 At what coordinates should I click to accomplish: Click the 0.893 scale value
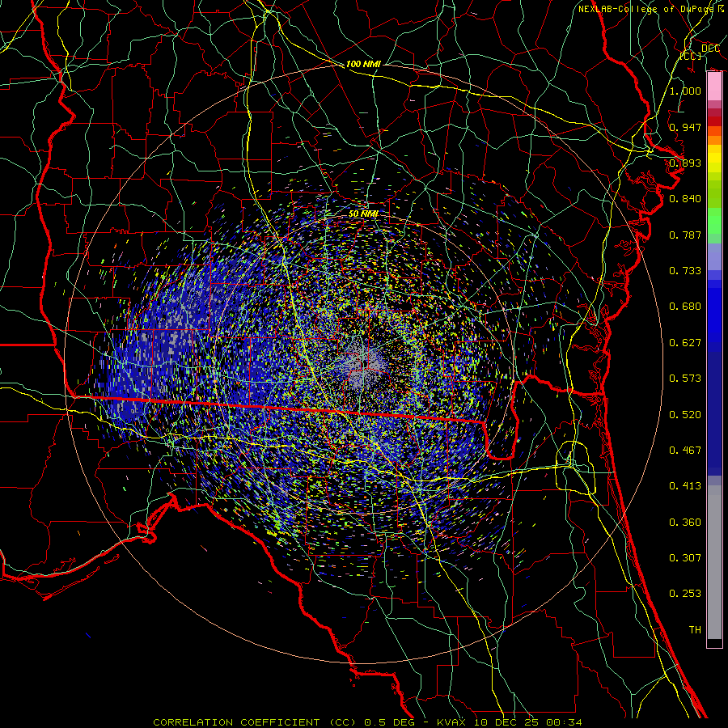tap(685, 163)
